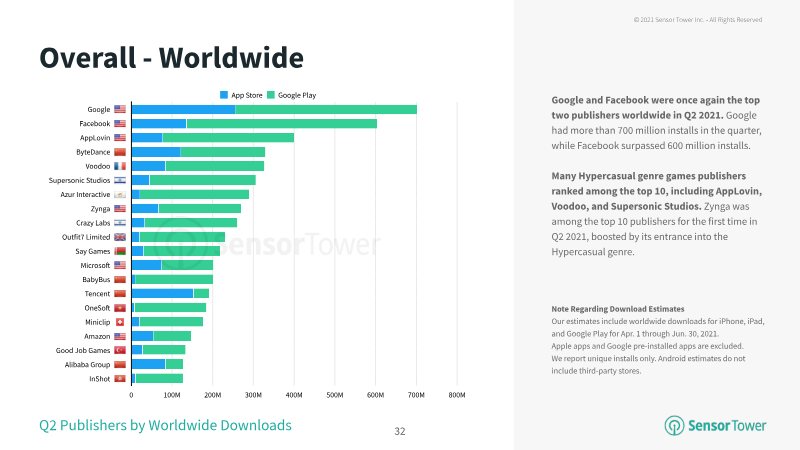Click the page number 32

pos(399,432)
